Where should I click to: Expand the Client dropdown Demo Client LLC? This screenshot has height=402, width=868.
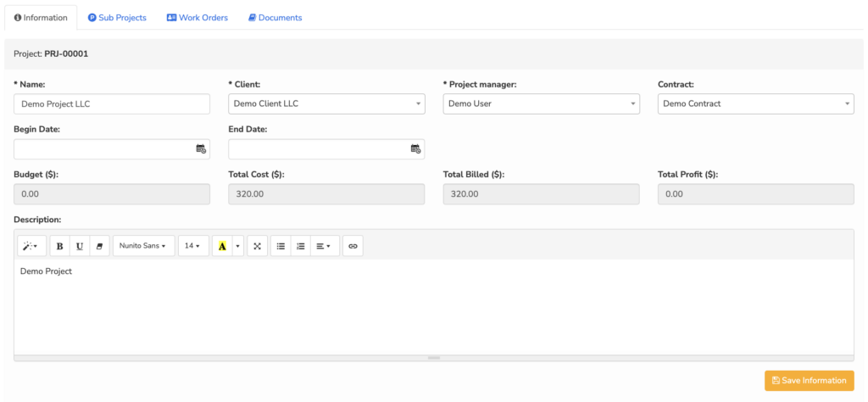[326, 103]
